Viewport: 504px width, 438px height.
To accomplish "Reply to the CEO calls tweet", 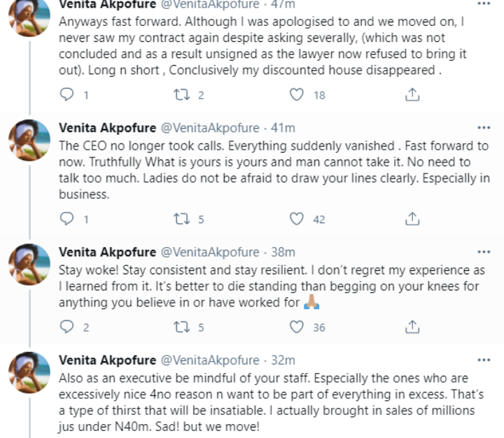I will click(x=68, y=220).
